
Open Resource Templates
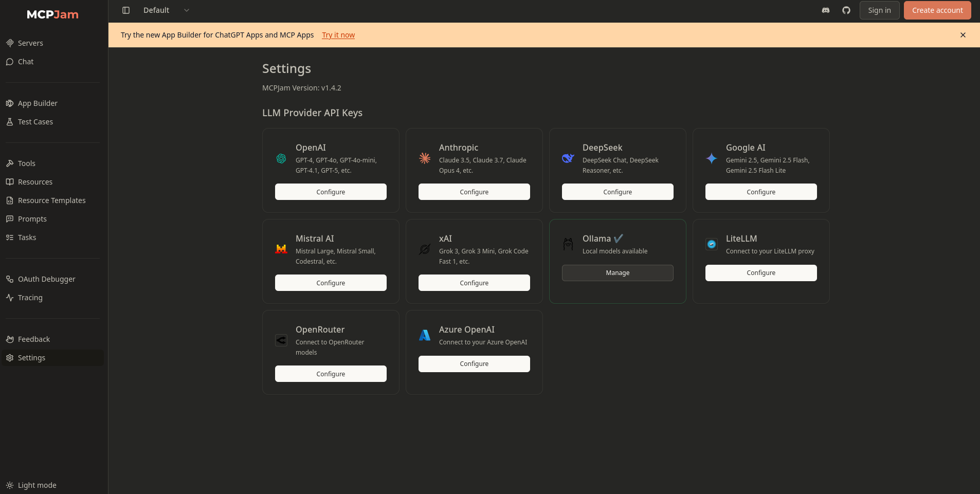pos(52,200)
